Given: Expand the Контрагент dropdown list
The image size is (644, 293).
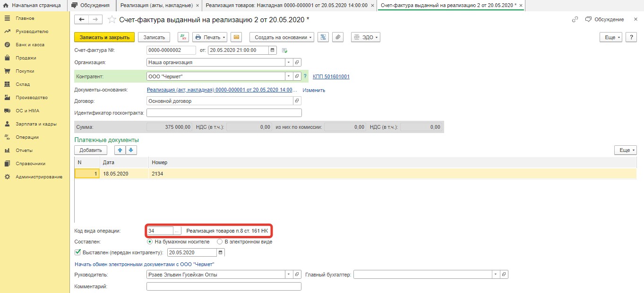Looking at the screenshot, I should tap(288, 76).
